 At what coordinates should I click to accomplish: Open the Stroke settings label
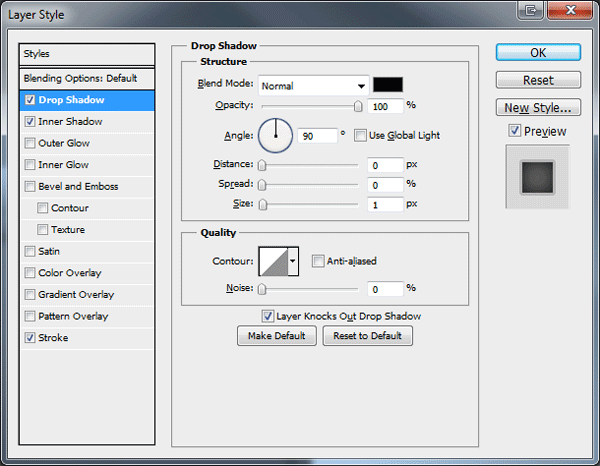pyautogui.click(x=53, y=338)
